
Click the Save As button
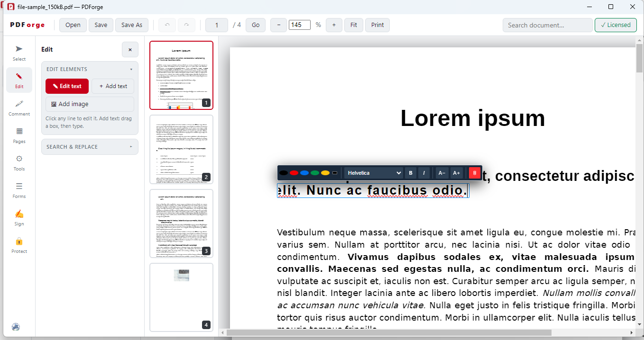point(132,25)
